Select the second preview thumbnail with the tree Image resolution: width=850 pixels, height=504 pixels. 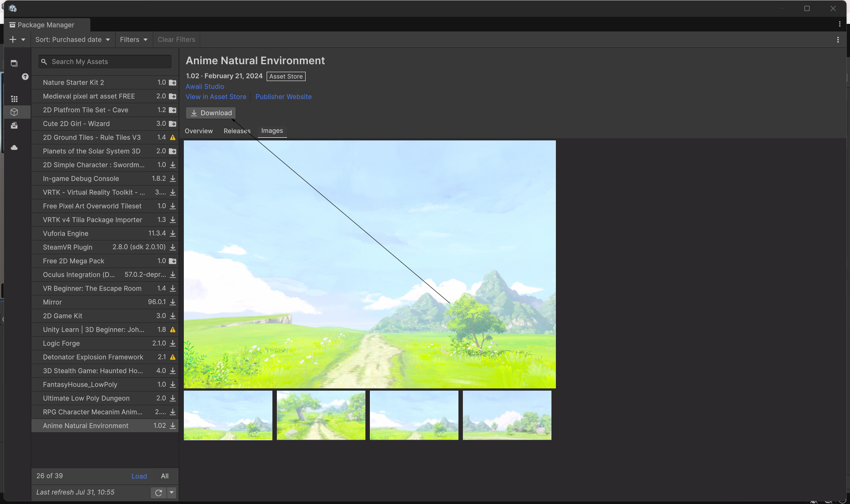click(321, 415)
